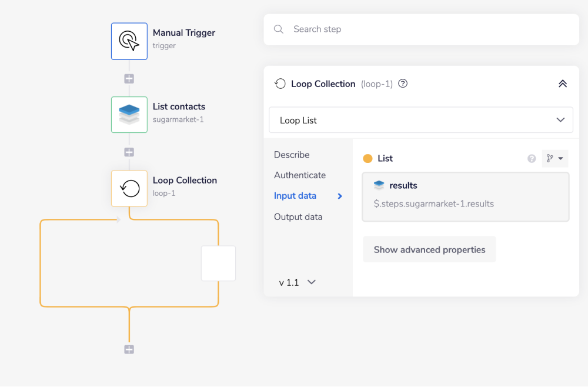Open the List field type selector dropdown
Image resolution: width=588 pixels, height=387 pixels.
554,158
